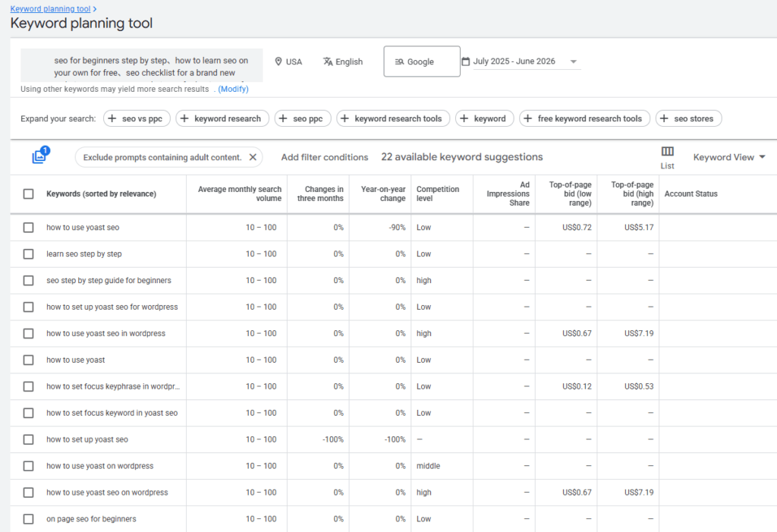This screenshot has width=777, height=532.
Task: Click the plus icon on the 'keyword' chip
Action: pos(464,118)
